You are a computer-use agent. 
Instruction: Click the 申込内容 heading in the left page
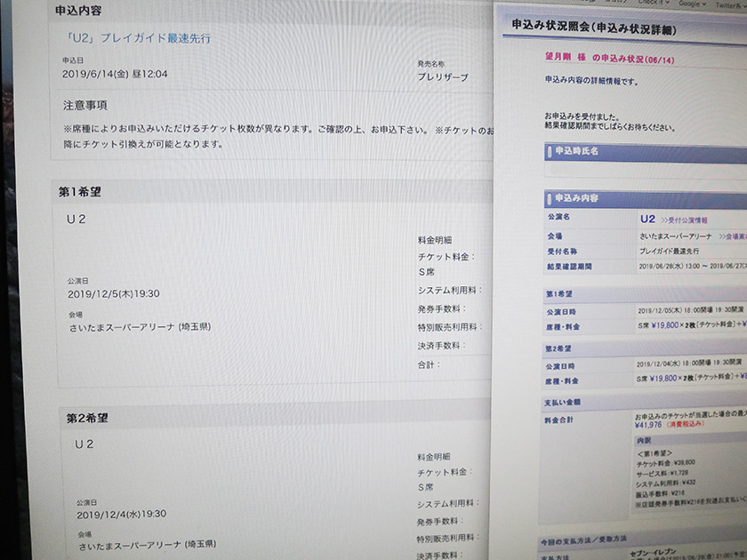(78, 11)
